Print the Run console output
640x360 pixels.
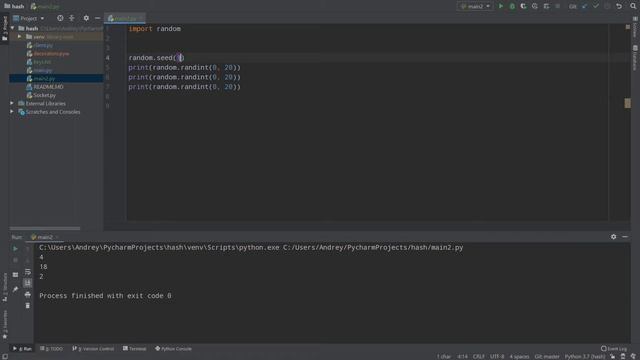pos(28,294)
